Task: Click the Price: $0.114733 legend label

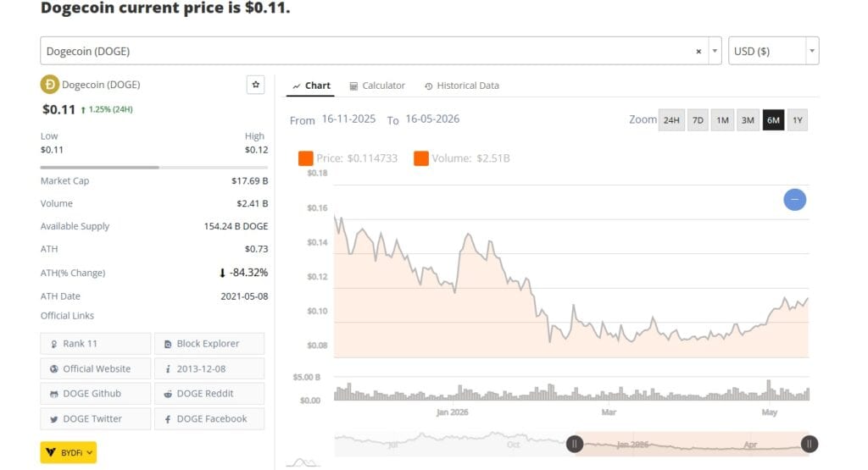Action: 357,158
